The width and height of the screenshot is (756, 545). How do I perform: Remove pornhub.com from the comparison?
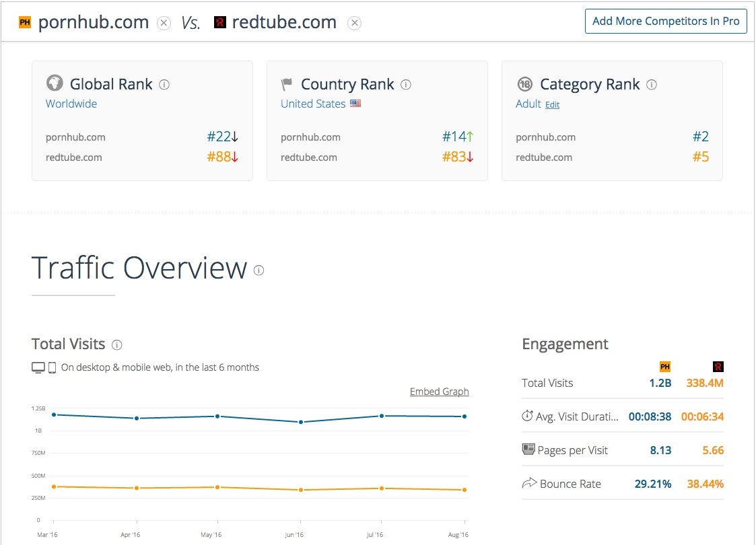tap(164, 23)
